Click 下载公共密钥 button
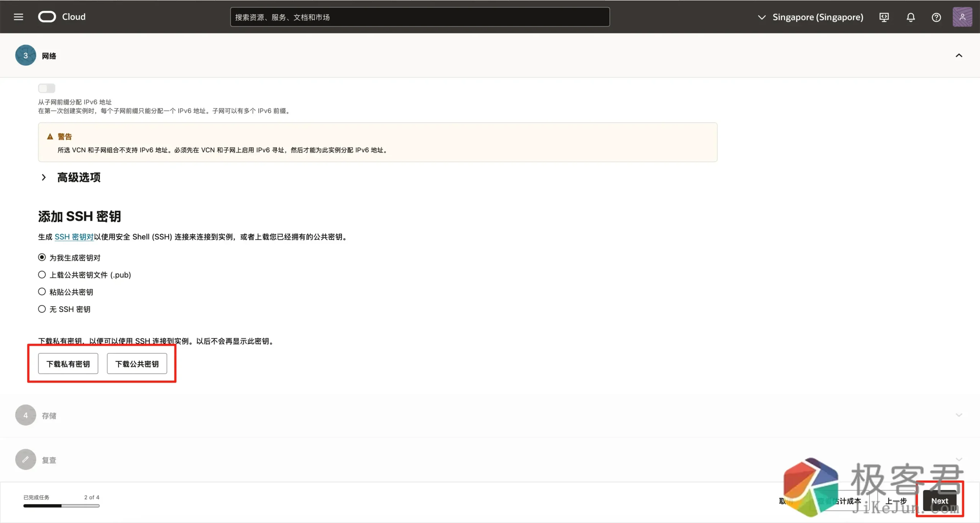The image size is (980, 523). 137,364
